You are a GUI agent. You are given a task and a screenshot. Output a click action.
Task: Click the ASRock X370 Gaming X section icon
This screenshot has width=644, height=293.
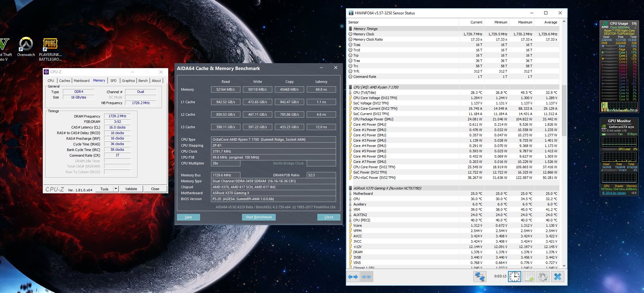click(350, 188)
